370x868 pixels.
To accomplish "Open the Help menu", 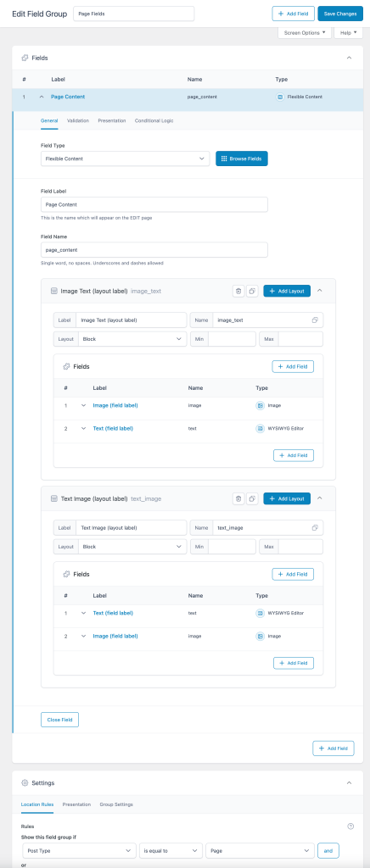I will click(x=349, y=33).
